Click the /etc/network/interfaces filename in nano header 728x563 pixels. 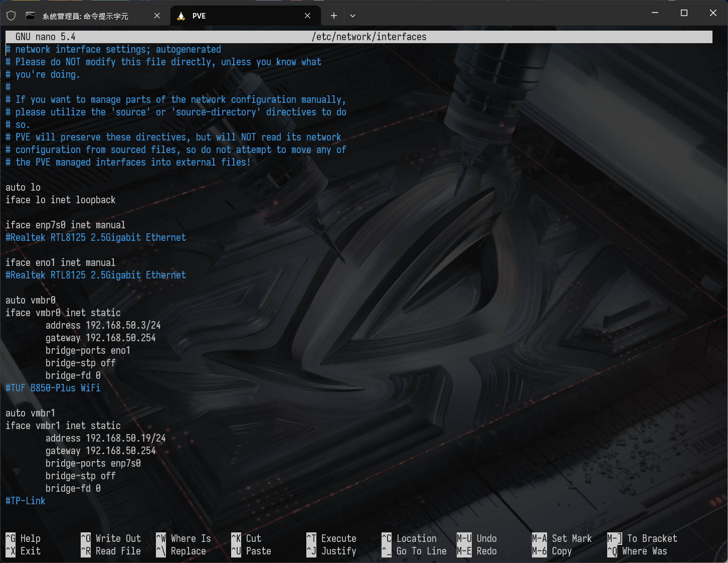pos(369,37)
